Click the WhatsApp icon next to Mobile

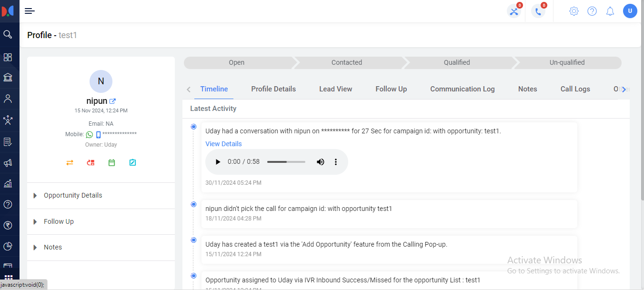[89, 135]
